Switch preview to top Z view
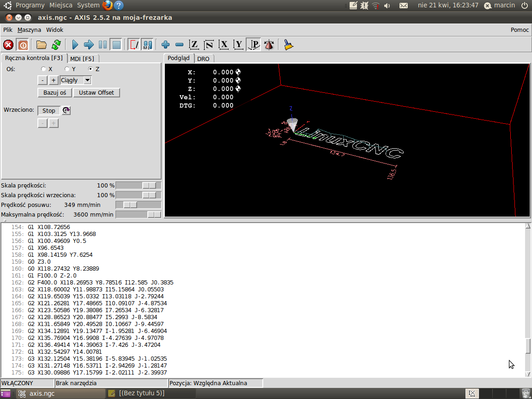532x399 pixels. 194,45
